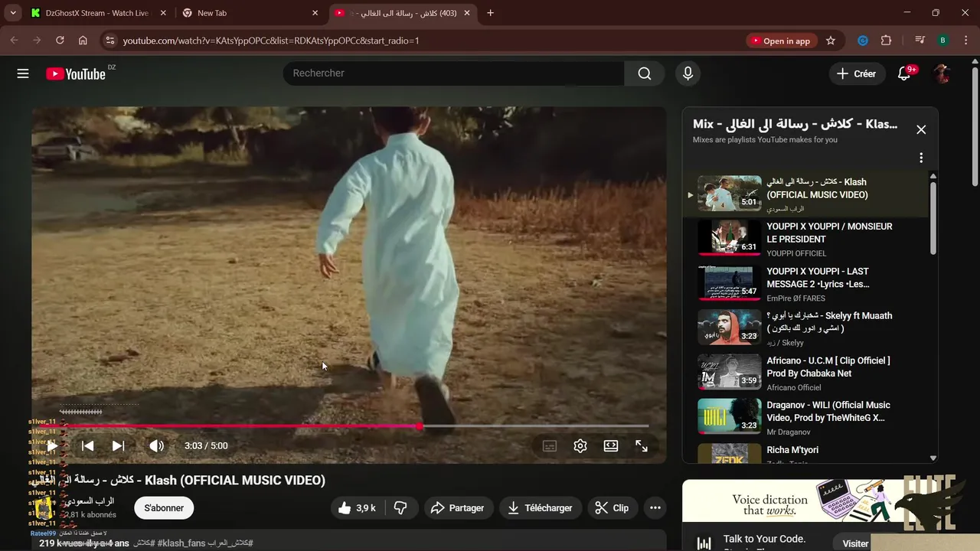Toggle subtitles on the player
Screen dimensions: 980x551
coord(550,445)
